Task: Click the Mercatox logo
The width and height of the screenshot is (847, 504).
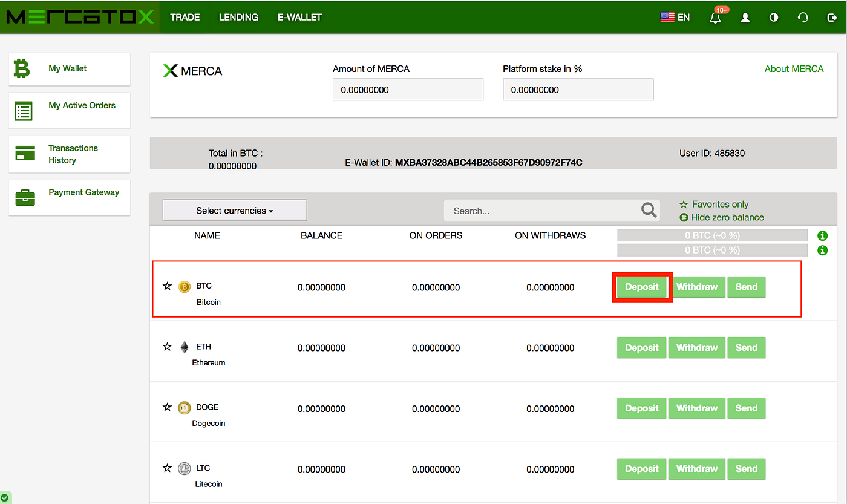Action: click(x=80, y=17)
